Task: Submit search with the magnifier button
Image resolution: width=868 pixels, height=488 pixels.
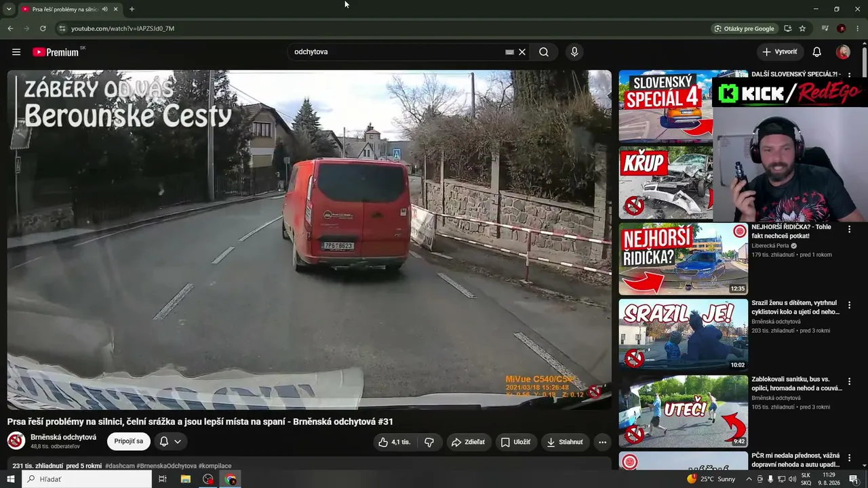Action: [x=544, y=52]
